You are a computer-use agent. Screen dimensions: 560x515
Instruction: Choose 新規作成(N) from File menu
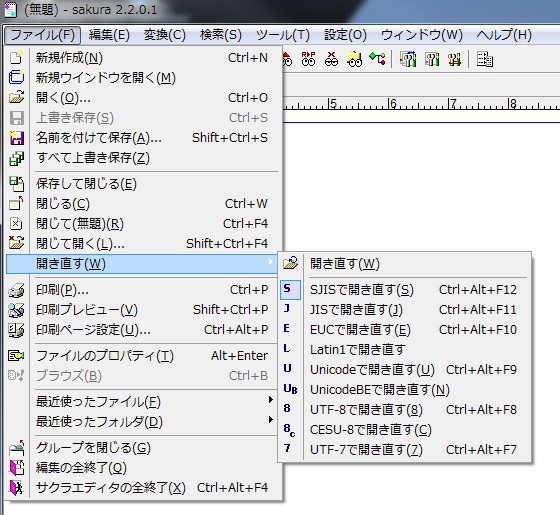tap(142, 58)
